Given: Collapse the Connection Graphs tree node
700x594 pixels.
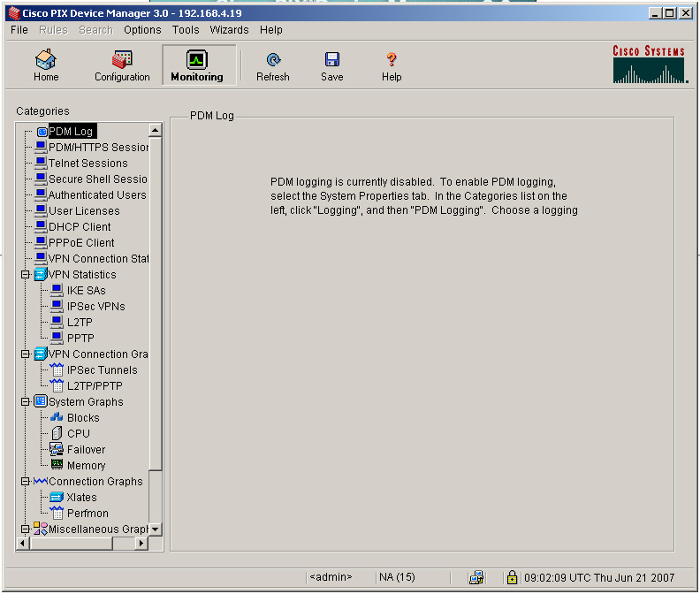Looking at the screenshot, I should (26, 482).
